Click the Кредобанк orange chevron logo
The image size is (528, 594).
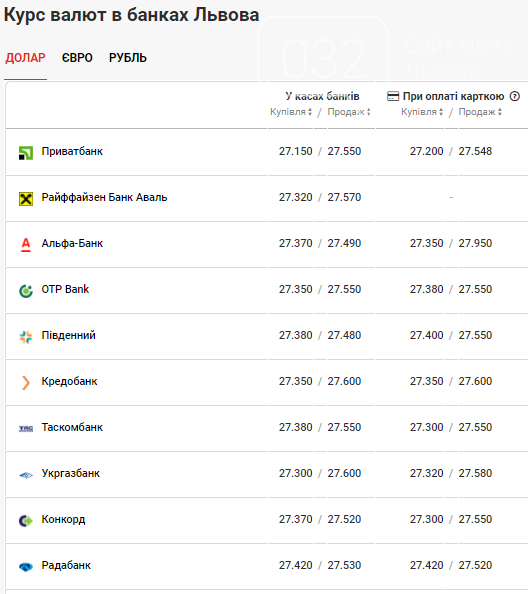click(x=26, y=383)
